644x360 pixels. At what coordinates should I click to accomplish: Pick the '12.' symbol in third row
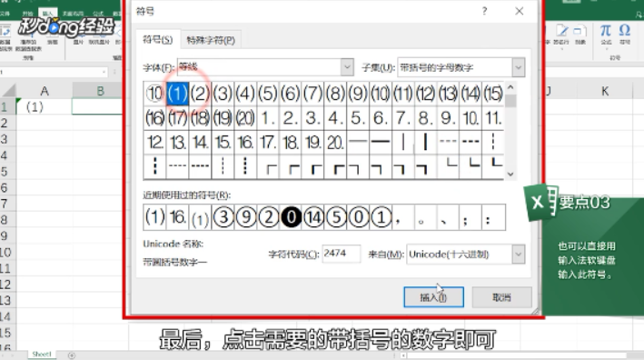(x=154, y=143)
